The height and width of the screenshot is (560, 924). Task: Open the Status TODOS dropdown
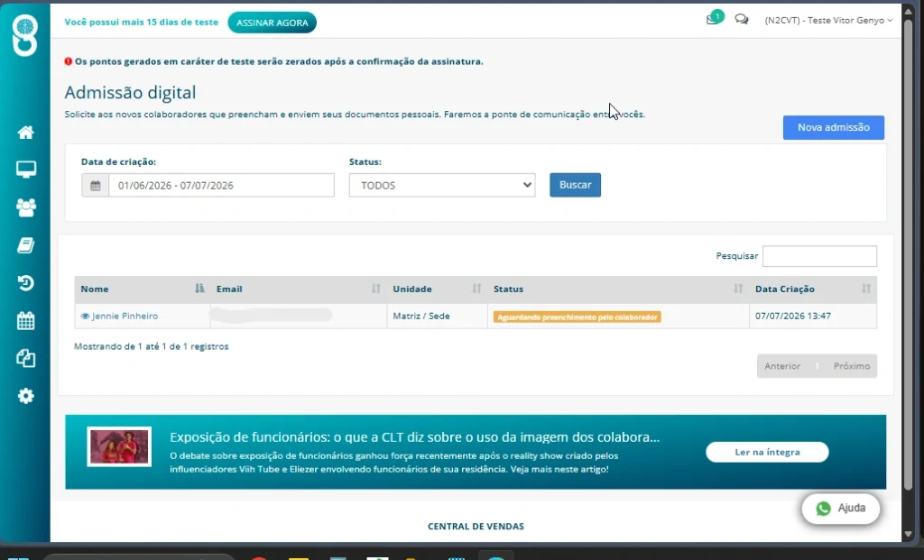tap(442, 185)
